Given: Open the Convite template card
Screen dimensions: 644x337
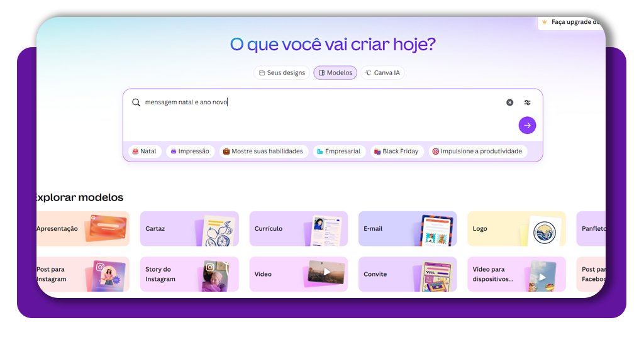Looking at the screenshot, I should click(x=407, y=274).
